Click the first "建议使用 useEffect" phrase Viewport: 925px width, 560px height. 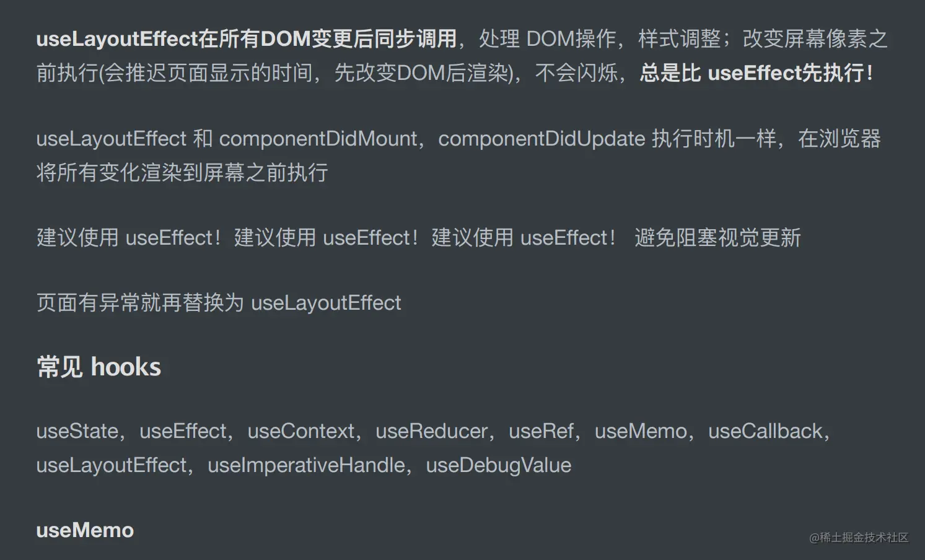[128, 238]
